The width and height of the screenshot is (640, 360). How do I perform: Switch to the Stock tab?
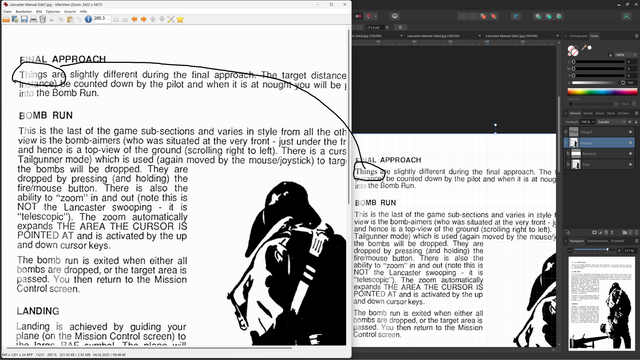pos(611,113)
